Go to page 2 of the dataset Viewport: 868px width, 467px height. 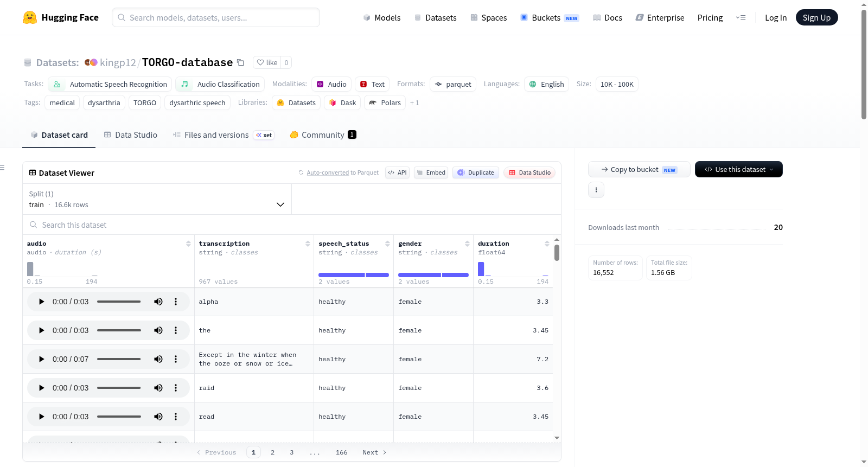(x=272, y=452)
